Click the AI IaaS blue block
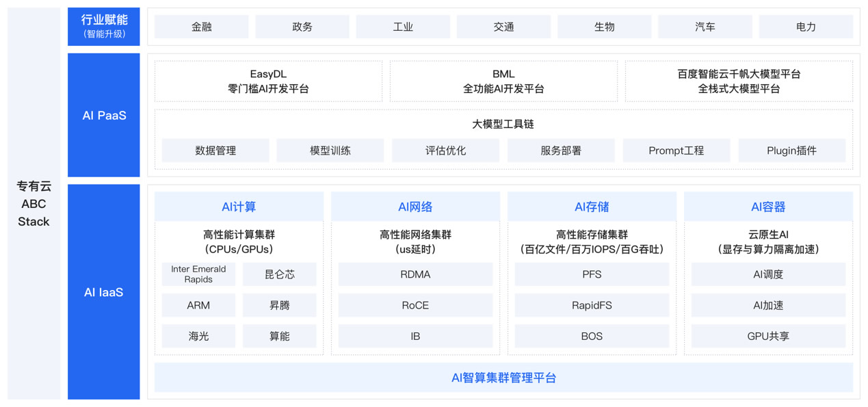This screenshot has width=868, height=407. click(x=104, y=292)
